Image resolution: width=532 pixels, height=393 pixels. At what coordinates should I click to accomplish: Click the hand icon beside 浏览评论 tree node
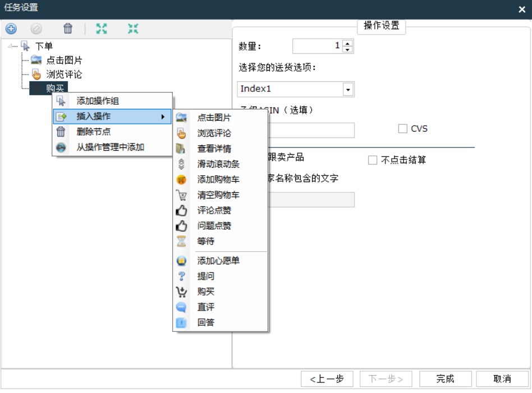pos(36,74)
